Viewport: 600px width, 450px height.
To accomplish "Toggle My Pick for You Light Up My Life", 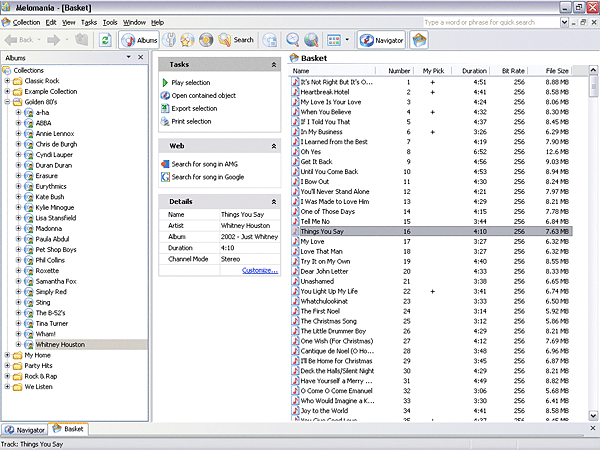I will (432, 291).
